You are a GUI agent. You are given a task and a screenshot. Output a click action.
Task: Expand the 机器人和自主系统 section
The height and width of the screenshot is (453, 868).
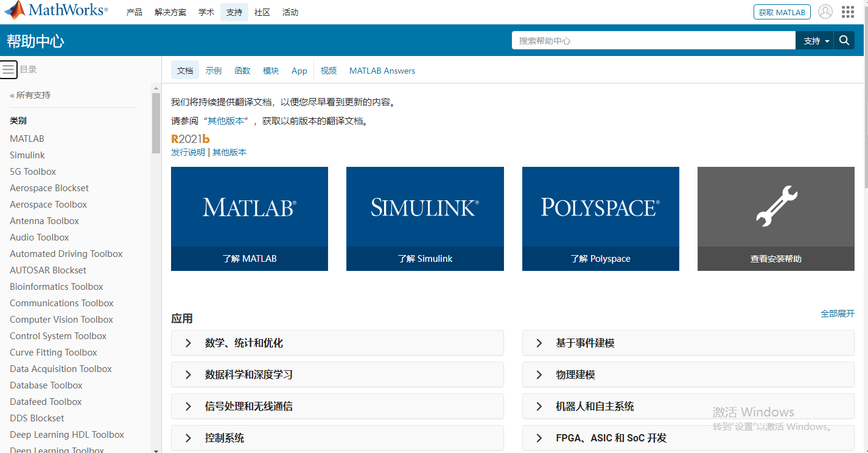(x=688, y=406)
